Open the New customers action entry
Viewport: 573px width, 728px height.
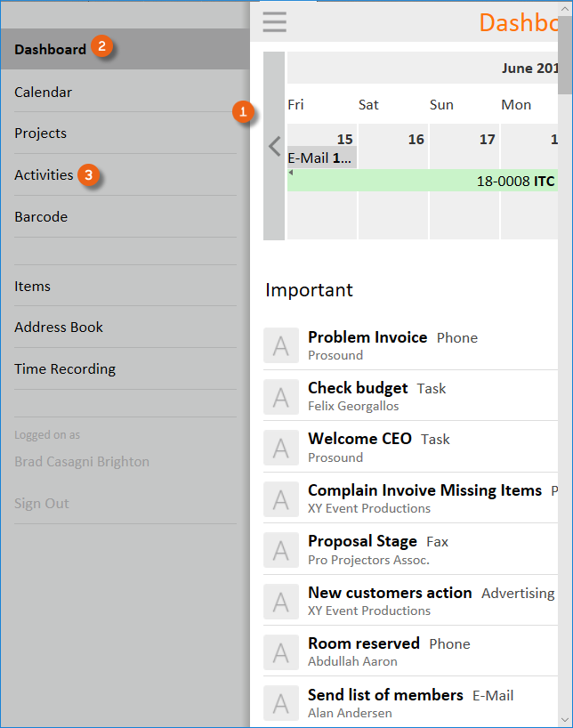pyautogui.click(x=390, y=593)
